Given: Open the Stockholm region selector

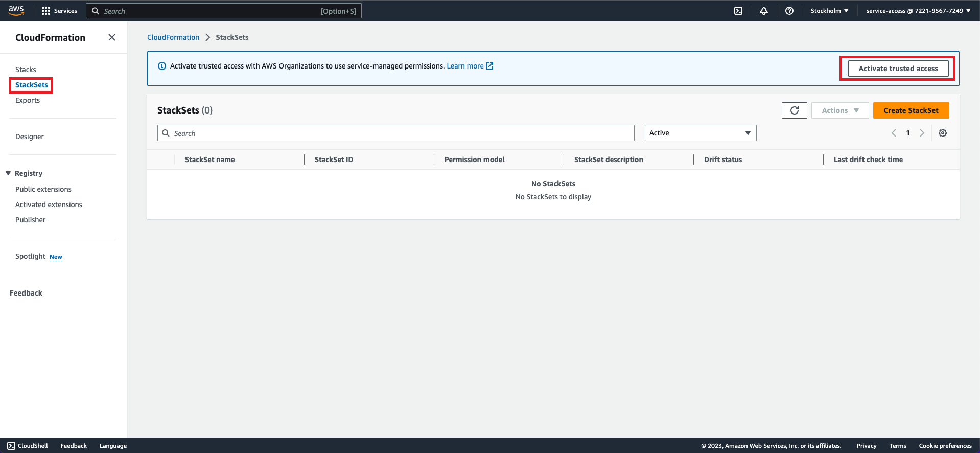Looking at the screenshot, I should point(829,11).
